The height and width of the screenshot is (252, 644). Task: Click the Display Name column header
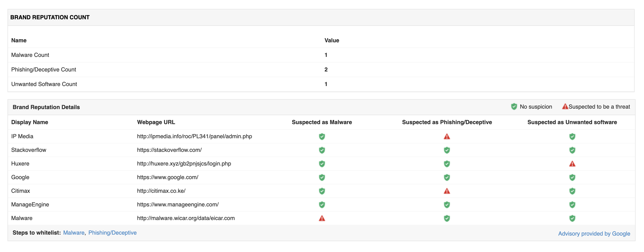pyautogui.click(x=30, y=122)
